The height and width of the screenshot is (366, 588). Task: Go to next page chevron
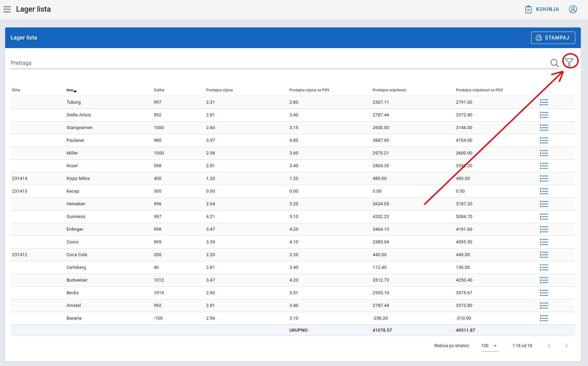coord(566,346)
